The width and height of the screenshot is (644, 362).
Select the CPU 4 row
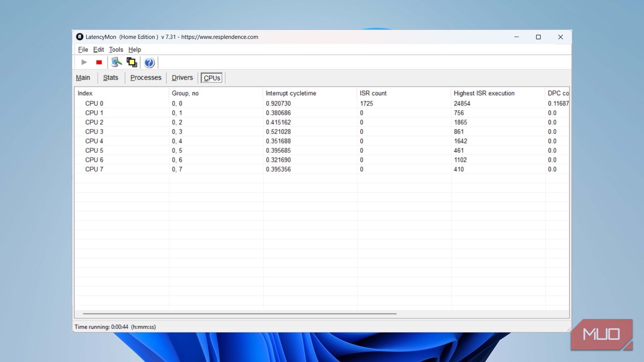[322, 141]
